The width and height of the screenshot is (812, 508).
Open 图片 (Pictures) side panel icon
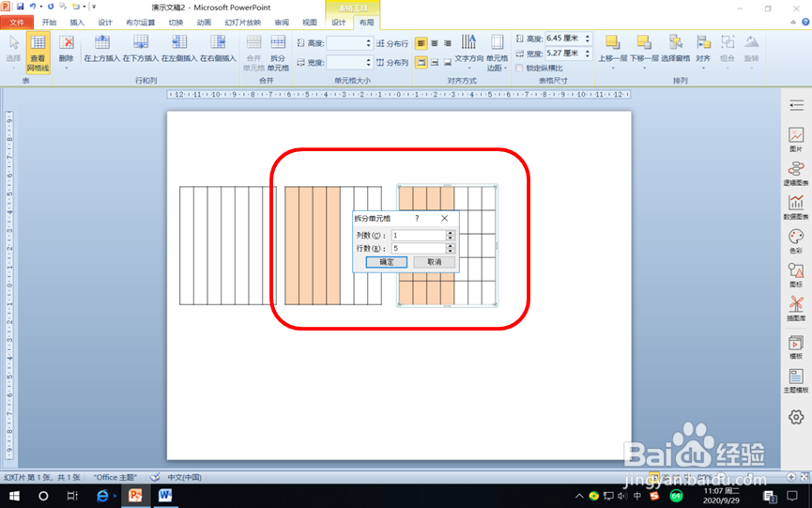(796, 139)
